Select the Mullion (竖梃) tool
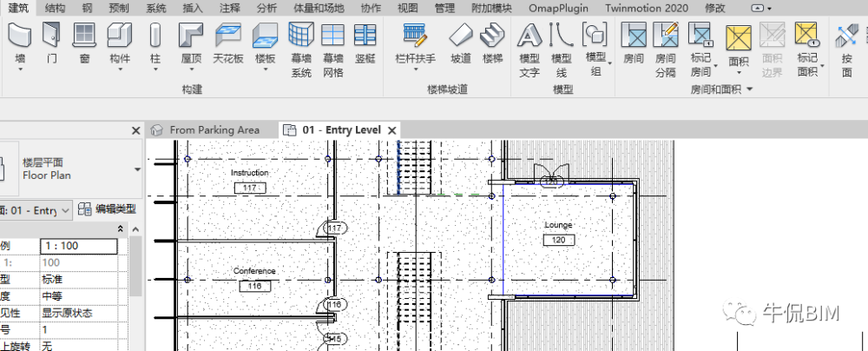This screenshot has width=868, height=351. [x=365, y=43]
